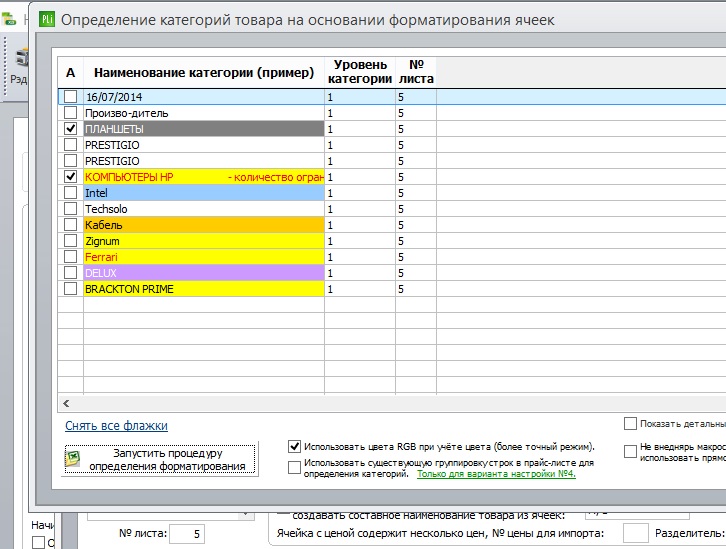
Task: Click the '№ листа' column header
Action: tap(416, 73)
